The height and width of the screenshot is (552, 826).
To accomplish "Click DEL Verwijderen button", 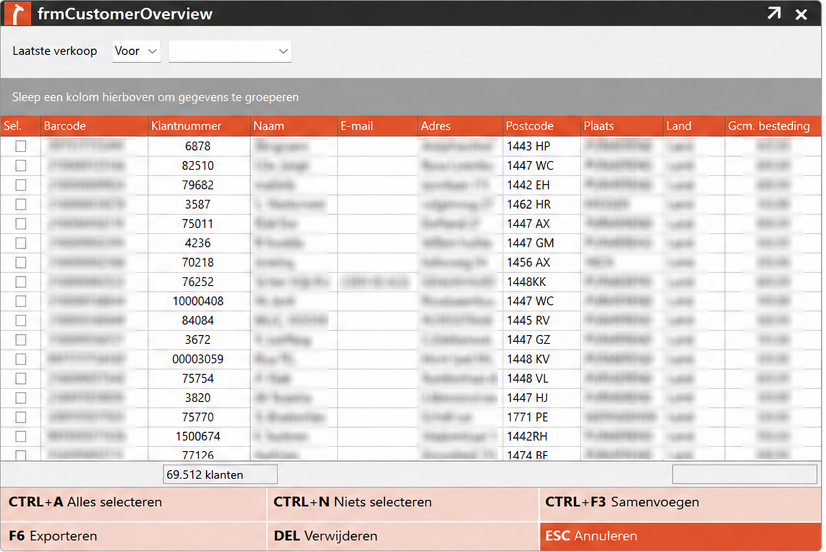I will (403, 536).
